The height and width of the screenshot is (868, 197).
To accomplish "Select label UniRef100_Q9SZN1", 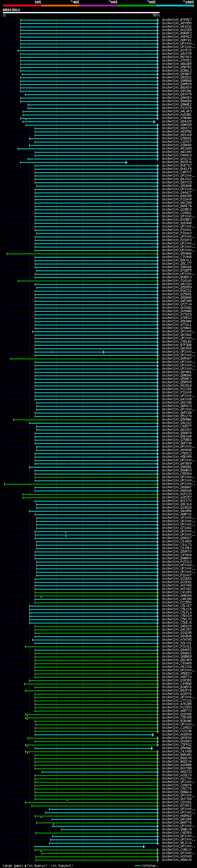I will [177, 91].
